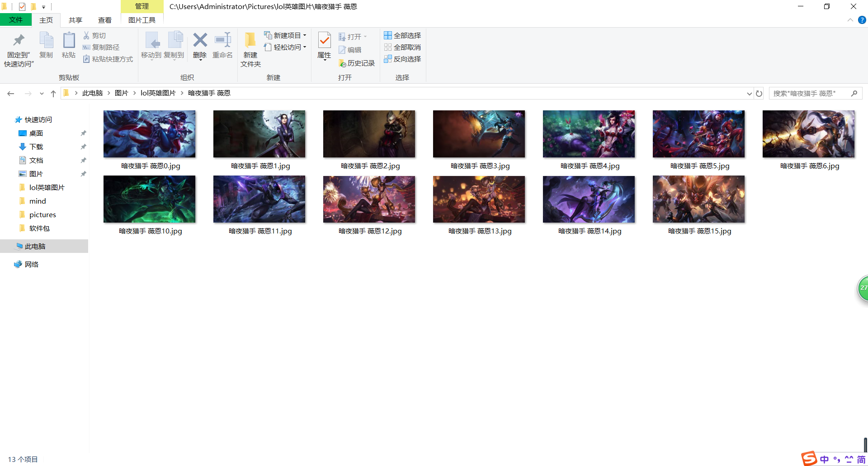868x466 pixels.
Task: Select thumbnail 暗夜猎手 薇恩15.jpg
Action: [x=699, y=199]
